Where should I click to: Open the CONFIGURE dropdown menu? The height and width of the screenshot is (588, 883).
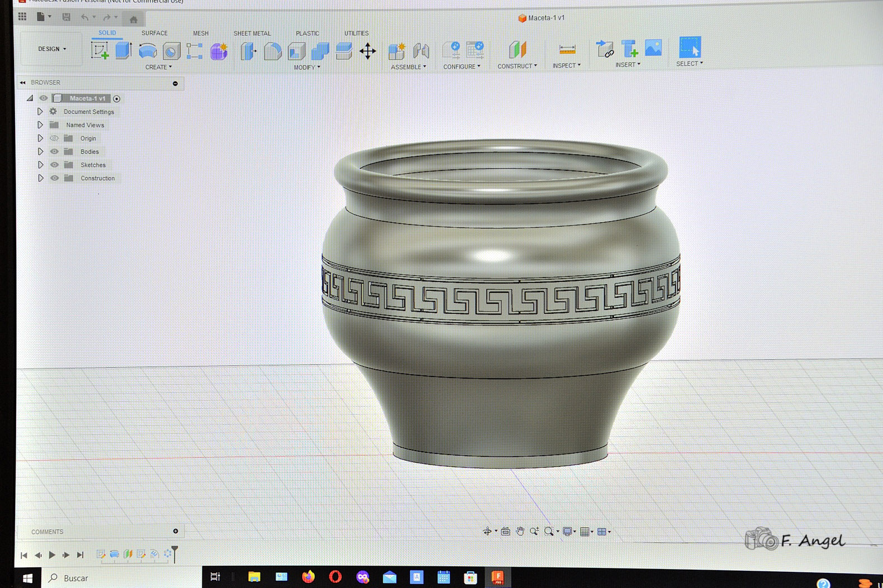click(x=462, y=66)
